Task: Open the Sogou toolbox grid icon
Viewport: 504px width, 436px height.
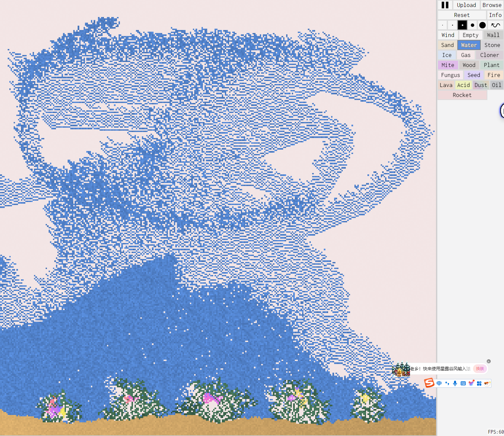Action: coord(479,383)
